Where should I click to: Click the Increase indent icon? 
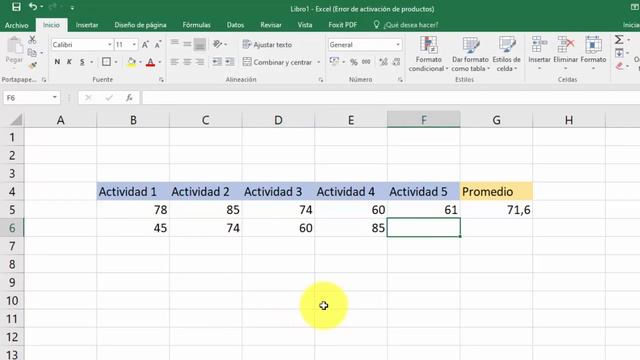click(230, 62)
